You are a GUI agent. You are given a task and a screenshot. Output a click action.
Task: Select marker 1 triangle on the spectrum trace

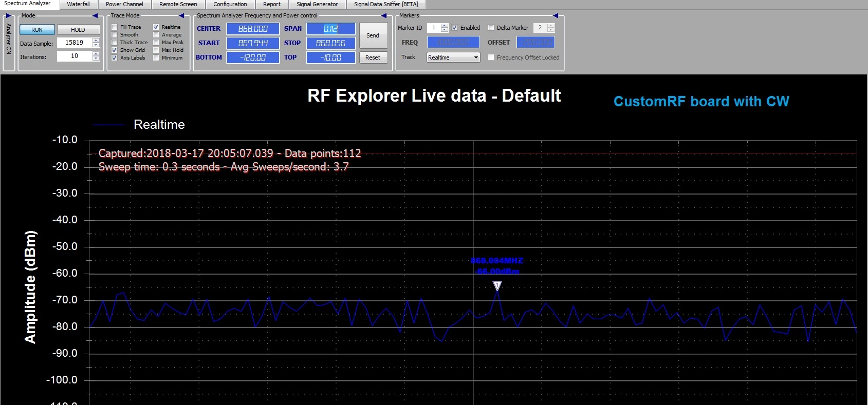(497, 285)
